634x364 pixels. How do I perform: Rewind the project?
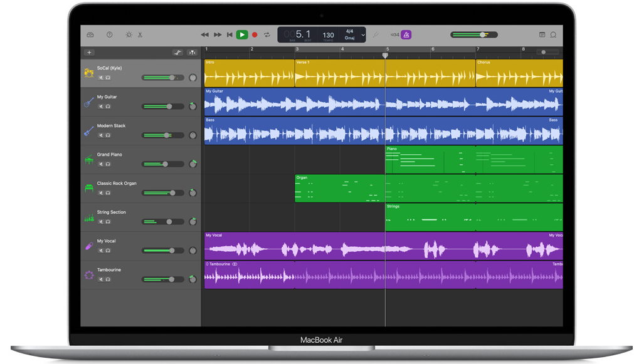pyautogui.click(x=205, y=34)
